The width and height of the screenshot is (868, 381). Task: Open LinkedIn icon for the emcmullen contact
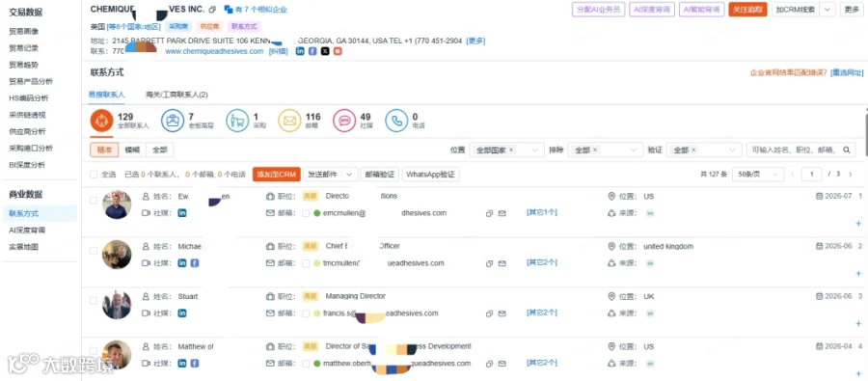click(182, 213)
